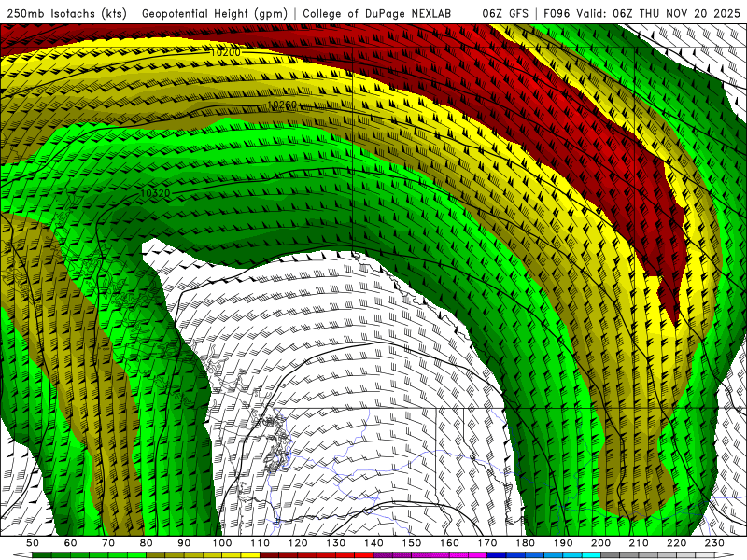
Task: Pick the bright cyan legend swatch left of gray
Action: 592,555
